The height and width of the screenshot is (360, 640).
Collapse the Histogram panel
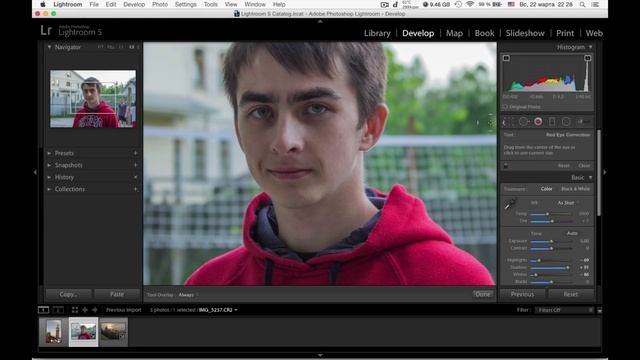(x=590, y=47)
